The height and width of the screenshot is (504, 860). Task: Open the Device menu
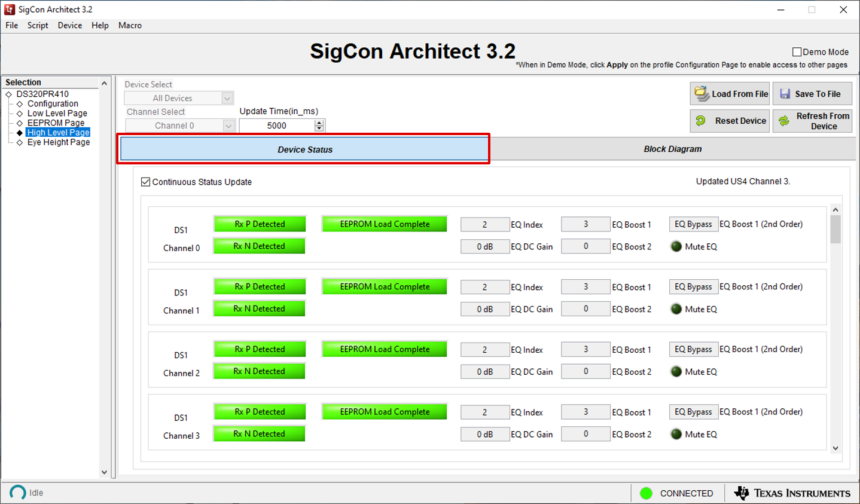click(x=70, y=25)
